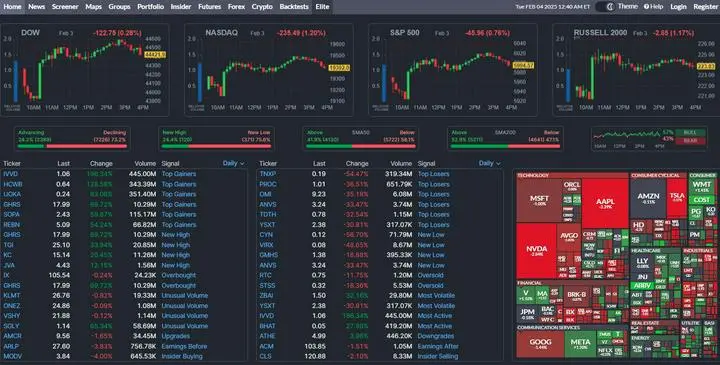Select the GOOG heatmap tile
The width and height of the screenshot is (720, 365).
[x=540, y=343]
